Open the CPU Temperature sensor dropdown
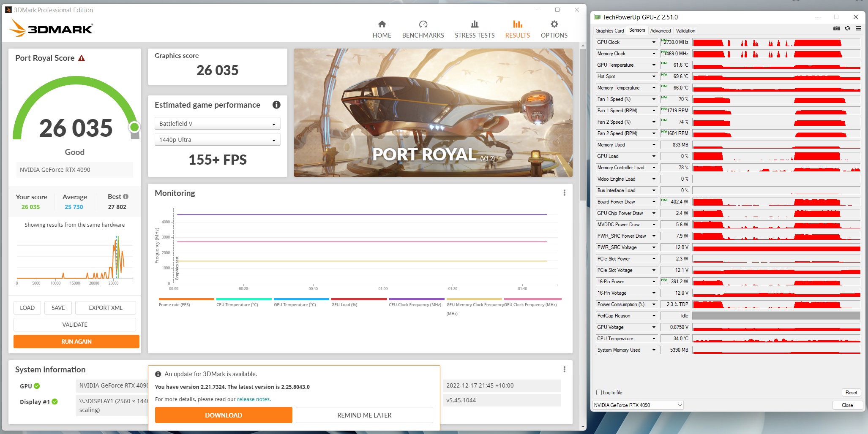 point(654,339)
